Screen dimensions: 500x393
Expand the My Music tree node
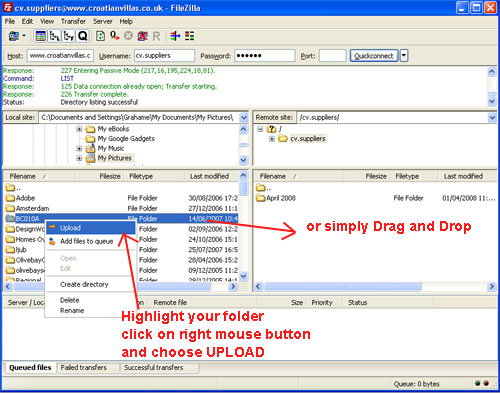coord(79,148)
